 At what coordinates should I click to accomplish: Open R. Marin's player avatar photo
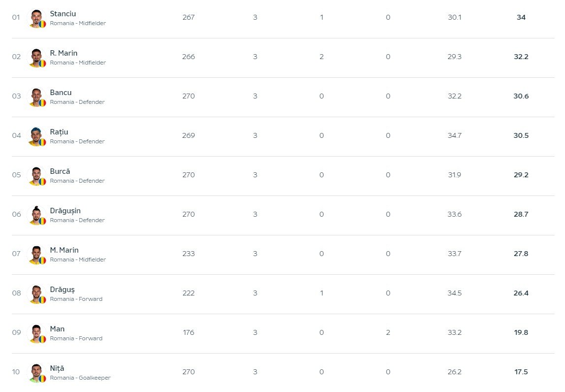(x=36, y=58)
